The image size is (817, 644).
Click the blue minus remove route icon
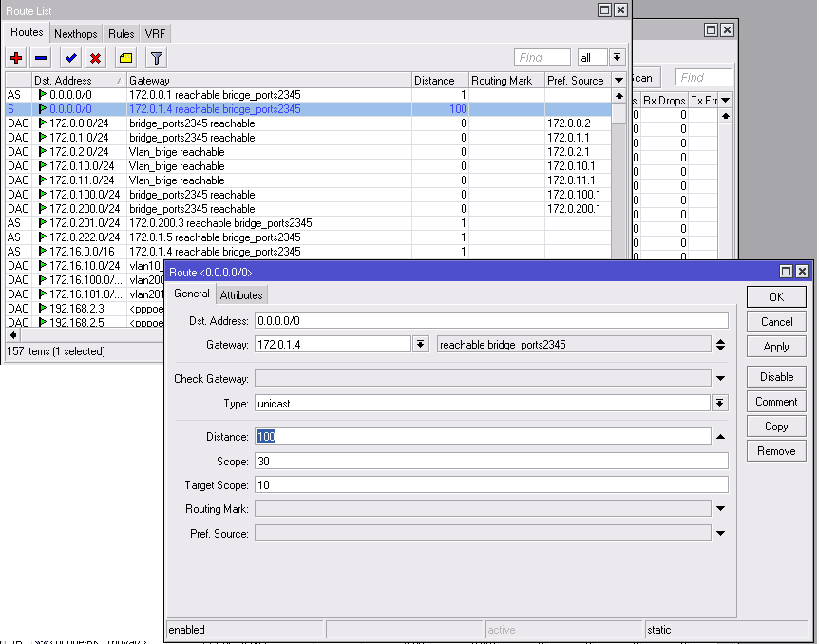tap(41, 58)
